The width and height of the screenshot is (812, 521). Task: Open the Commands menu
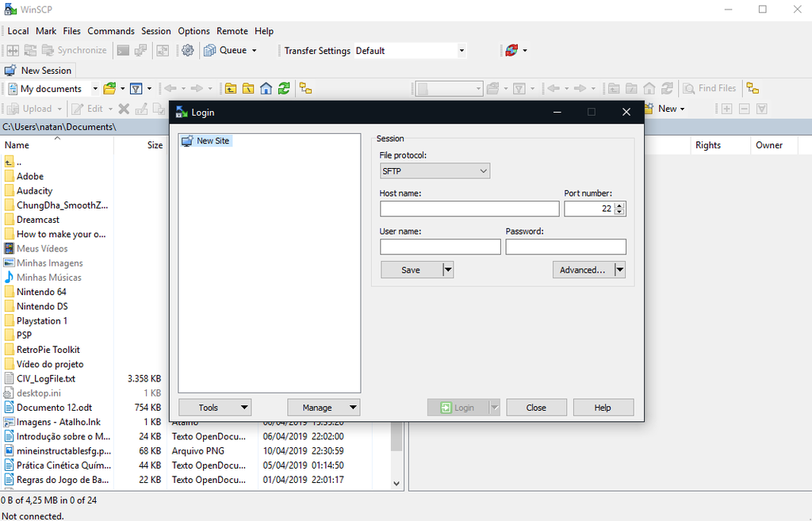[x=111, y=31]
